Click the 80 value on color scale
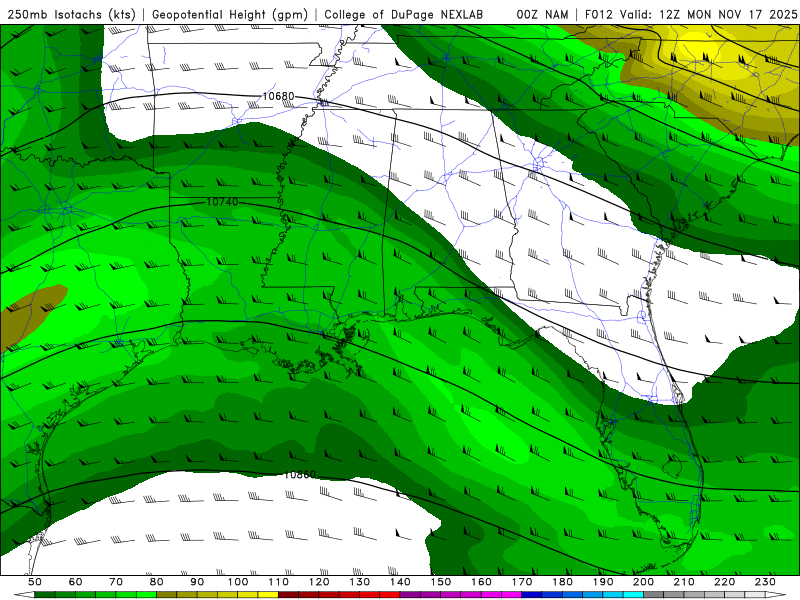 (x=157, y=582)
